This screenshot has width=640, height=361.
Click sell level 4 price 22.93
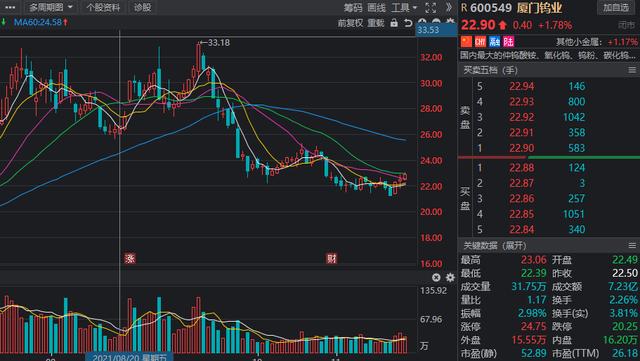(521, 101)
